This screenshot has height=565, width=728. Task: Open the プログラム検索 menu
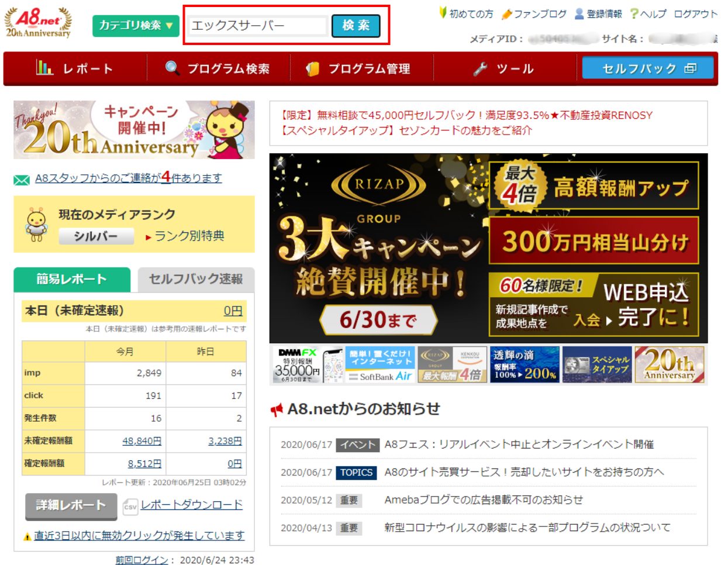point(218,68)
